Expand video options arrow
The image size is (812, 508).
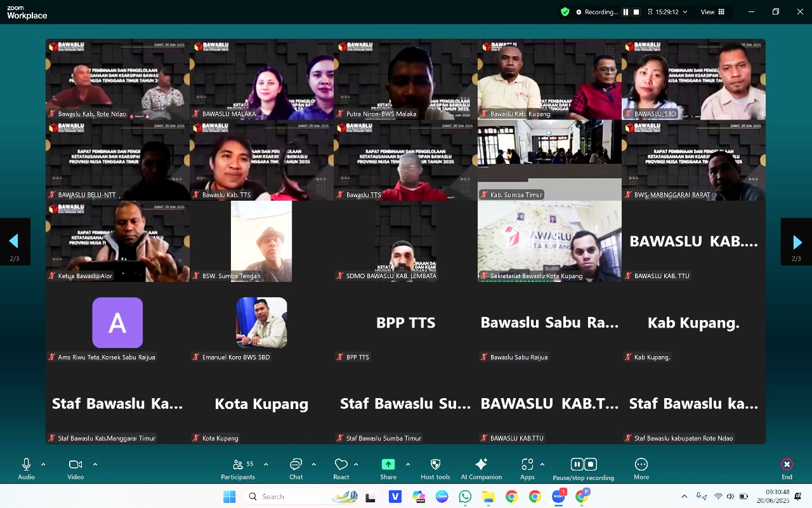coord(95,464)
